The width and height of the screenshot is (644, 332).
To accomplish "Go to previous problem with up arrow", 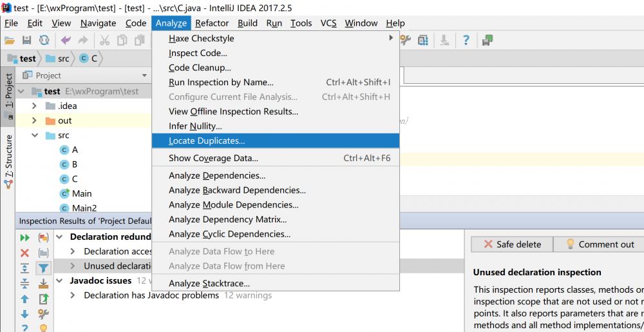I will tap(25, 298).
